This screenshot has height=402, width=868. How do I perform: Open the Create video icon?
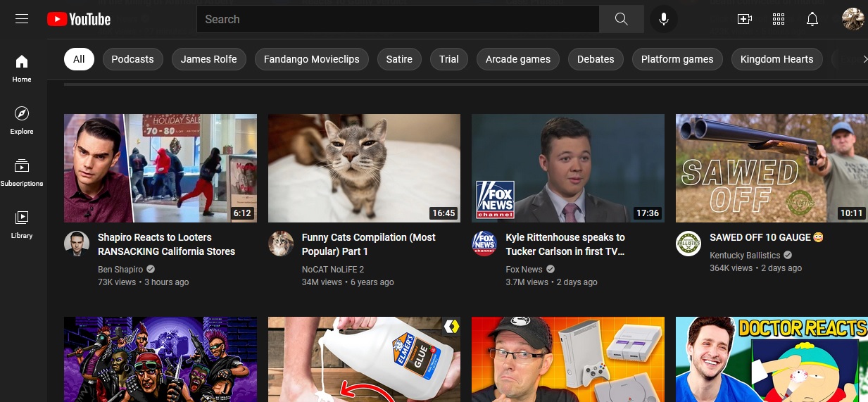tap(745, 19)
